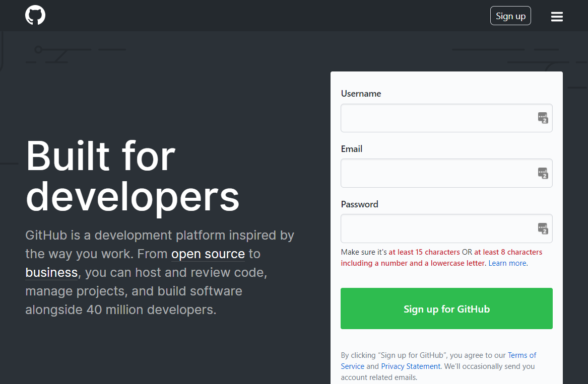Click password manager icon in Password field
Screen dimensions: 588x384
[x=543, y=228]
